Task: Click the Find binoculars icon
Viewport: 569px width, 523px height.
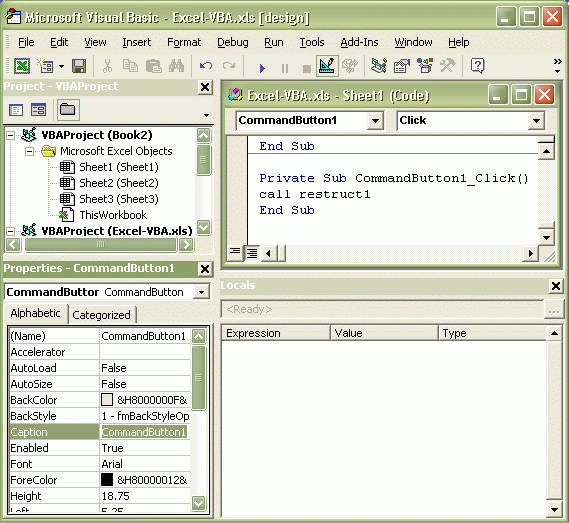Action: 176,66
